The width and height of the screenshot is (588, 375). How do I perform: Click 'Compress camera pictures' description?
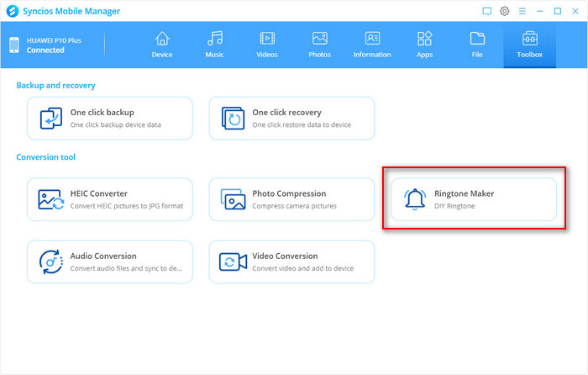[x=294, y=206]
